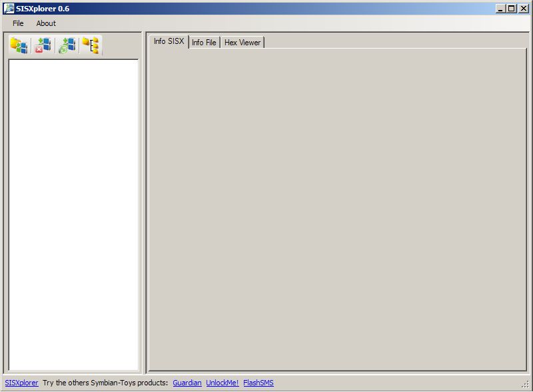Switch to the Info SISX tab
The image size is (533, 392).
point(169,41)
